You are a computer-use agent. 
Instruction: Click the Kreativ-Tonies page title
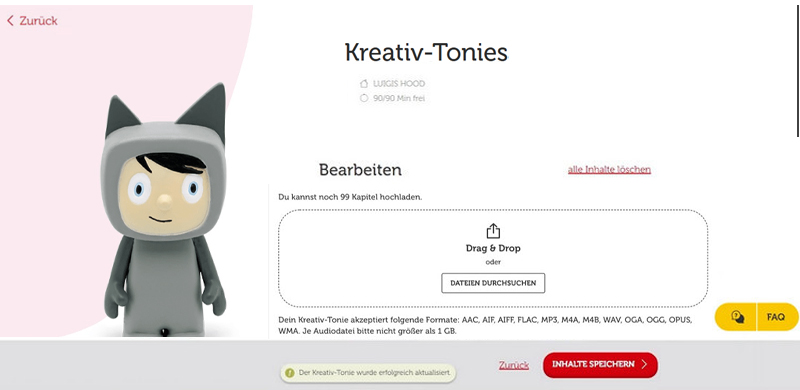tap(426, 53)
